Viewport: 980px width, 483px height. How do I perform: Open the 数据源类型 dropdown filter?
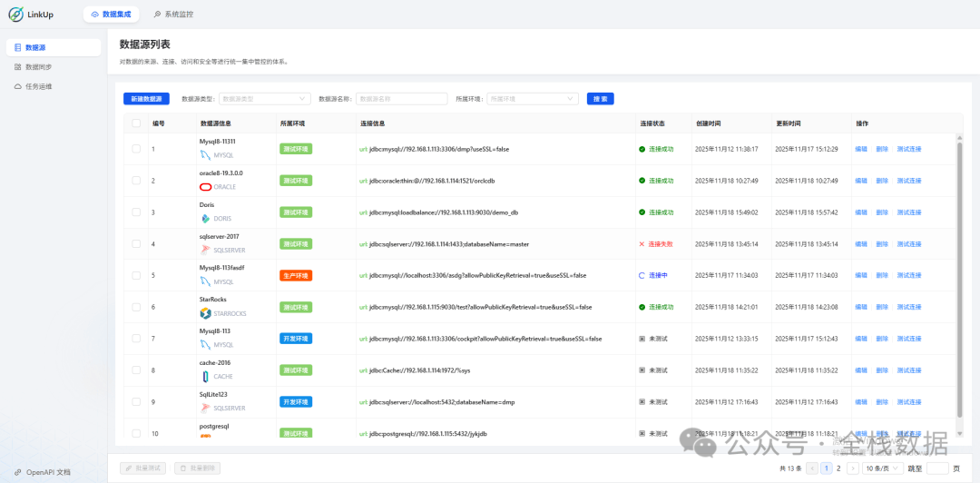[x=264, y=99]
